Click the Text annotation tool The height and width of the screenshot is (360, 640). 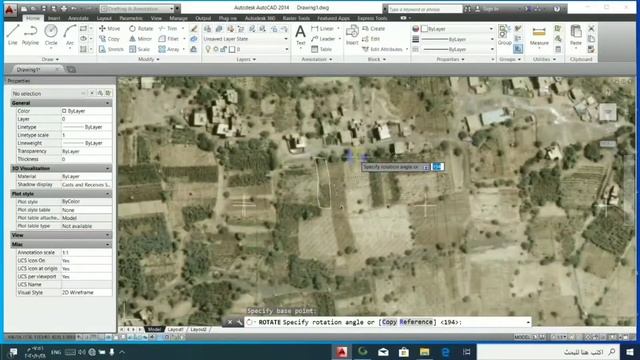[x=300, y=35]
